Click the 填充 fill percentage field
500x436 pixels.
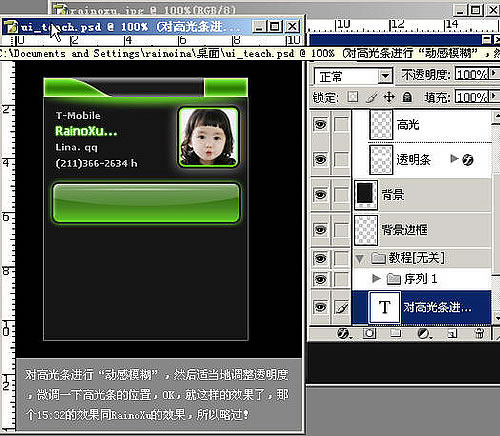click(x=471, y=97)
